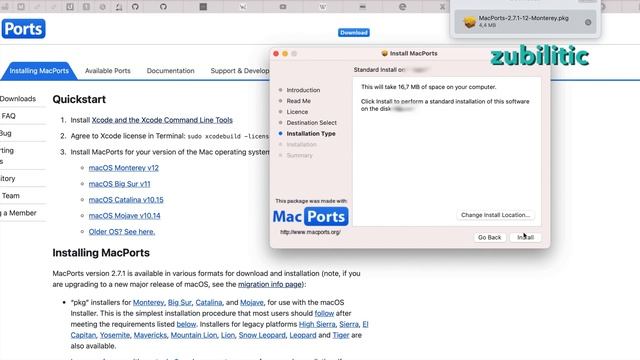Click the Introduction step in the installer sidebar
Screen dimensions: 640x360
click(303, 90)
